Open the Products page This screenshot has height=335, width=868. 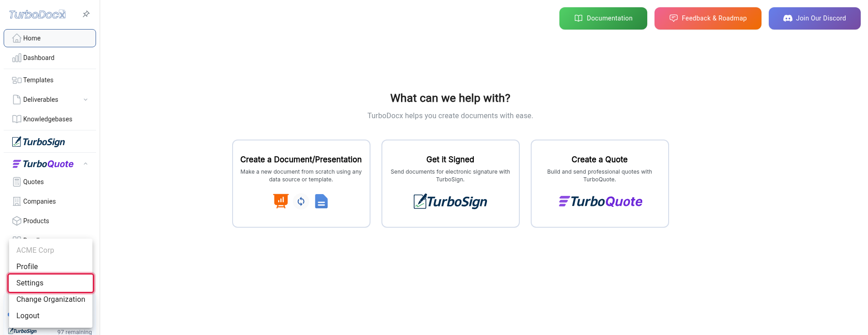coord(50,221)
